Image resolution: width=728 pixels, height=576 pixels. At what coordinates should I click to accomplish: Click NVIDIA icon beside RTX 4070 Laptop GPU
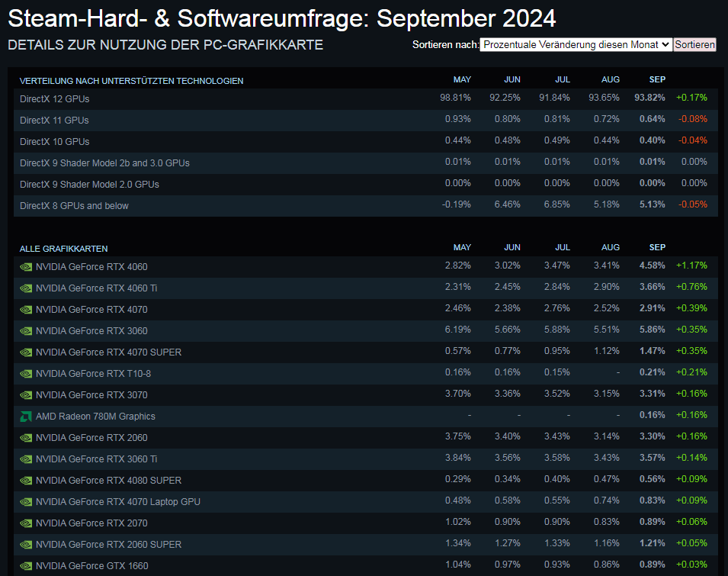pyautogui.click(x=26, y=502)
